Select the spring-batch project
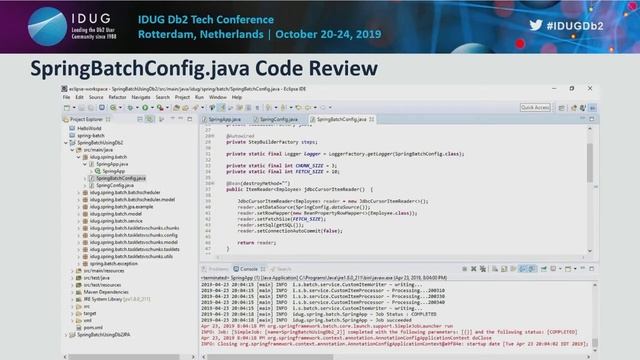The image size is (640, 360). [x=91, y=136]
